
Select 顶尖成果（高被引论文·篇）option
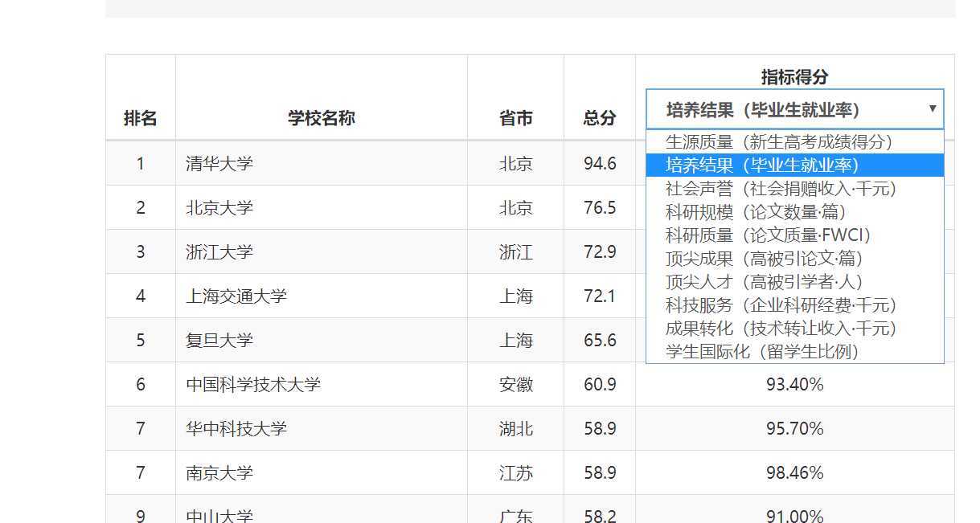(x=794, y=259)
